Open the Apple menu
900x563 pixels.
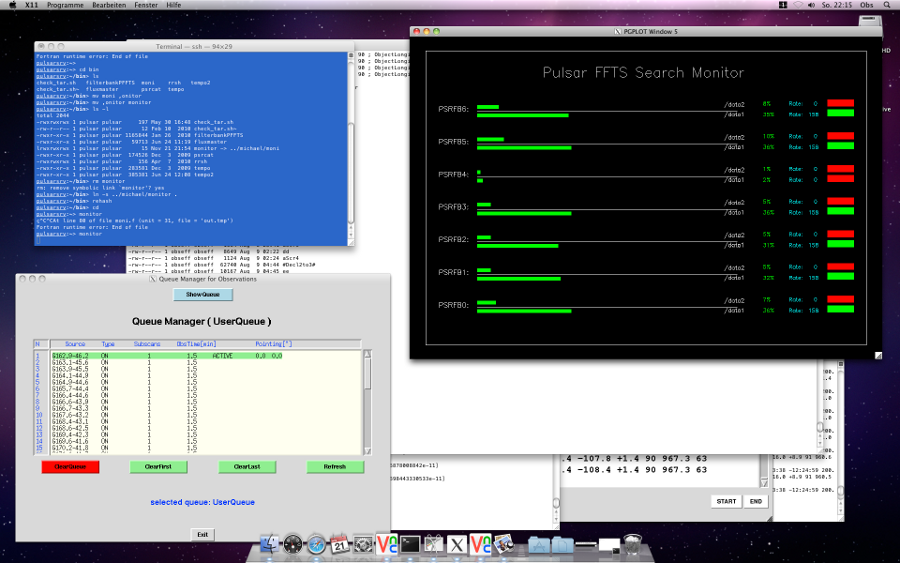tap(13, 5)
